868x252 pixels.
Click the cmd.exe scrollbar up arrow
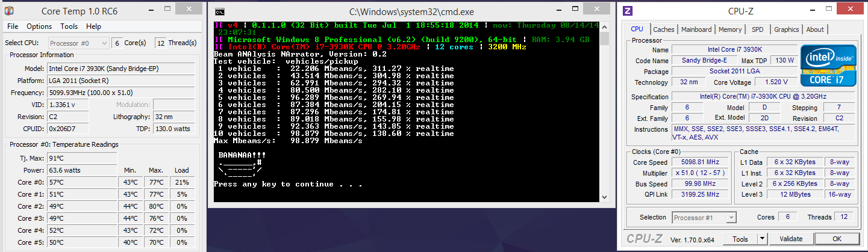(604, 26)
